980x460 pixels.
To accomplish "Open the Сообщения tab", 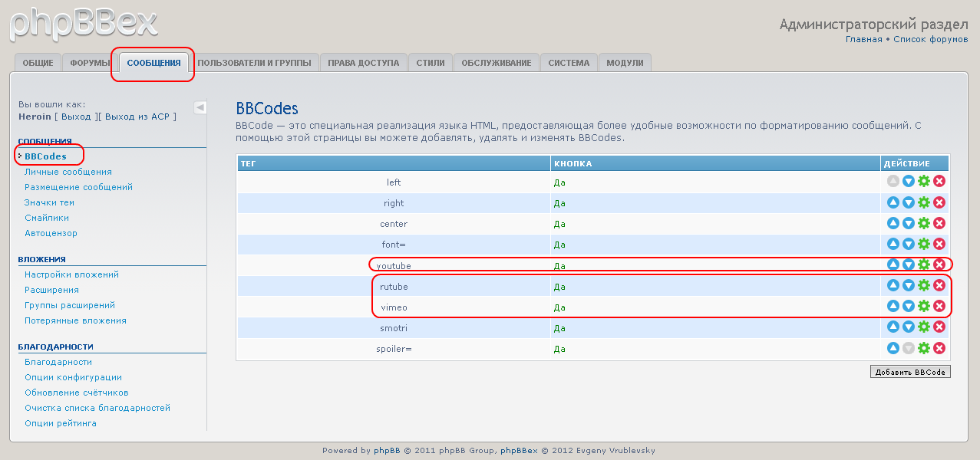I will [x=153, y=63].
